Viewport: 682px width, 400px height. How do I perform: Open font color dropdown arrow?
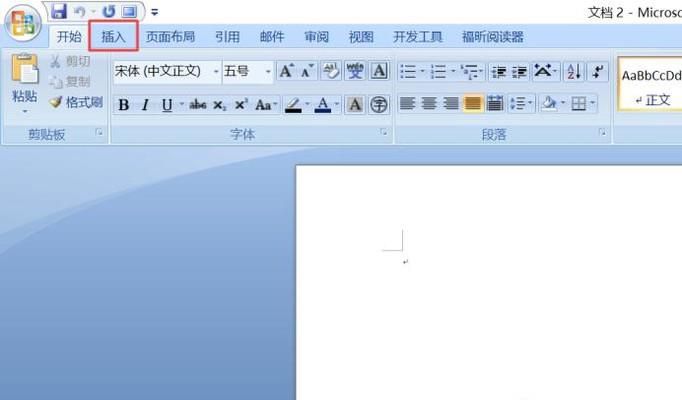coord(337,104)
